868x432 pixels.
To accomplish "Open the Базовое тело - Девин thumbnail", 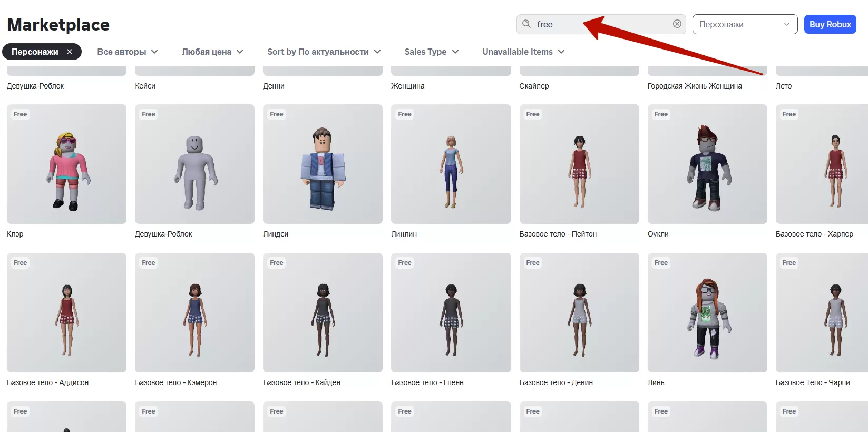I will click(579, 312).
